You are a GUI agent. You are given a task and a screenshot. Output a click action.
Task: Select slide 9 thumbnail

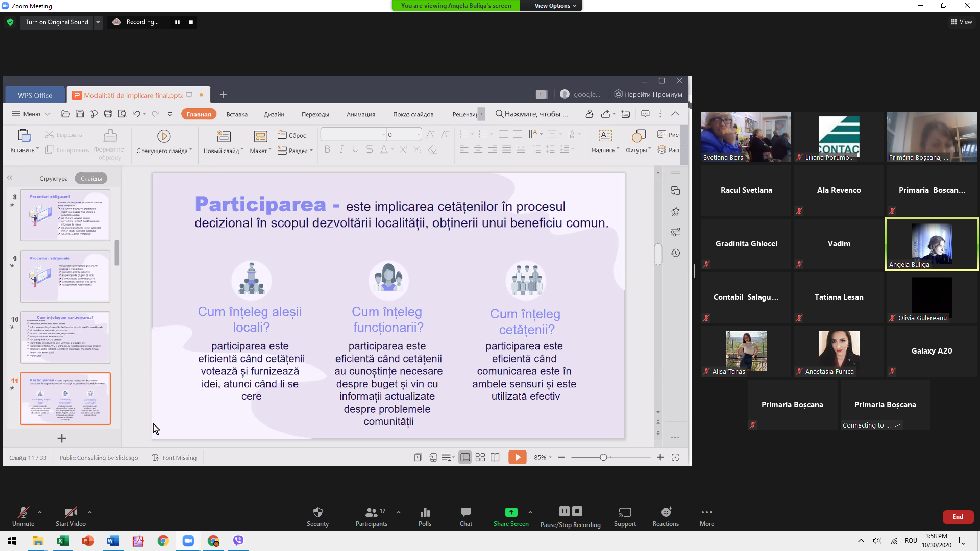pyautogui.click(x=65, y=276)
